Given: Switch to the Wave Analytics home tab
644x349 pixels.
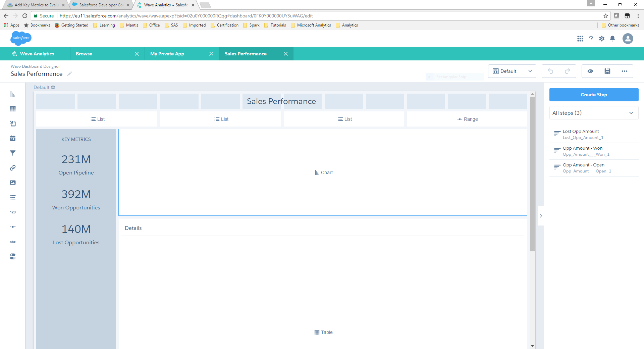Looking at the screenshot, I should pos(35,54).
